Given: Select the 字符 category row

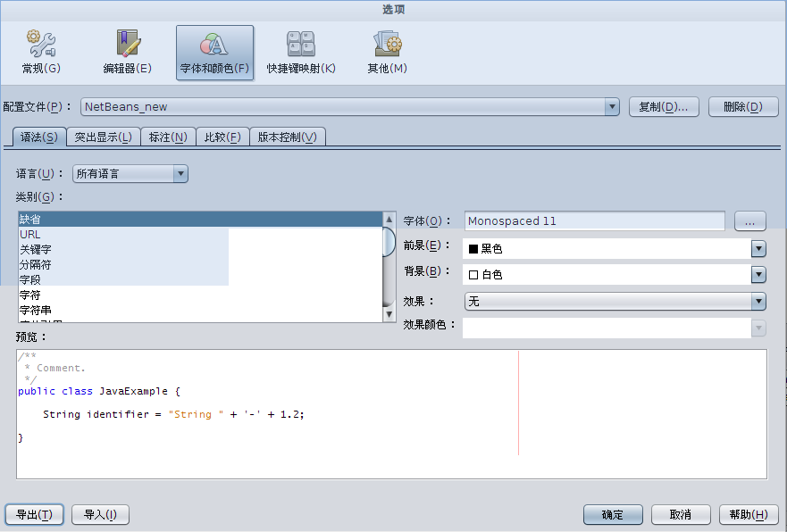Looking at the screenshot, I should pyautogui.click(x=200, y=295).
